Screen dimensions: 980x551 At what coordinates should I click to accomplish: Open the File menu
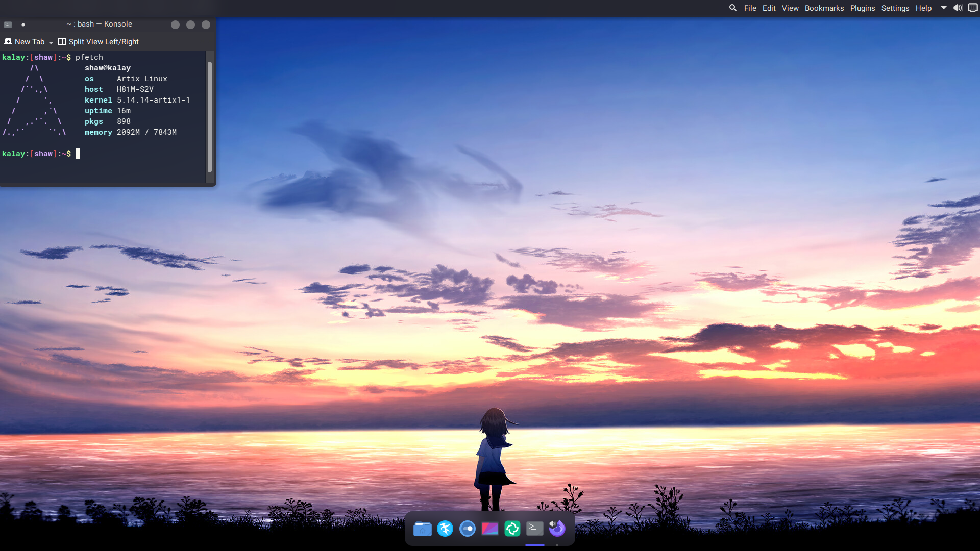[750, 8]
